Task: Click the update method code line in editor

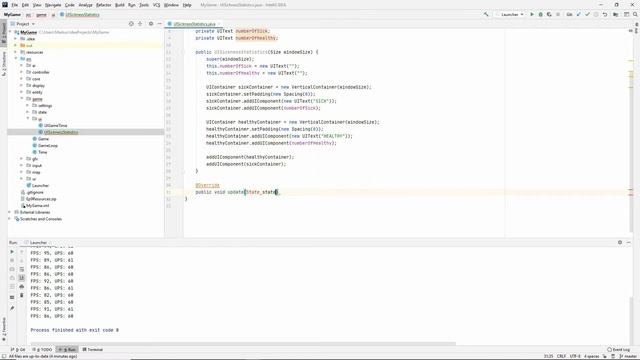Action: pyautogui.click(x=237, y=192)
